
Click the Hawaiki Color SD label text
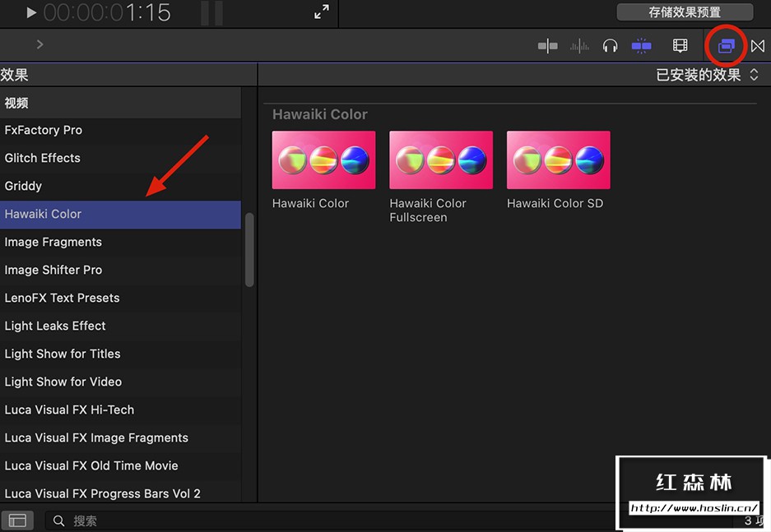coord(555,203)
